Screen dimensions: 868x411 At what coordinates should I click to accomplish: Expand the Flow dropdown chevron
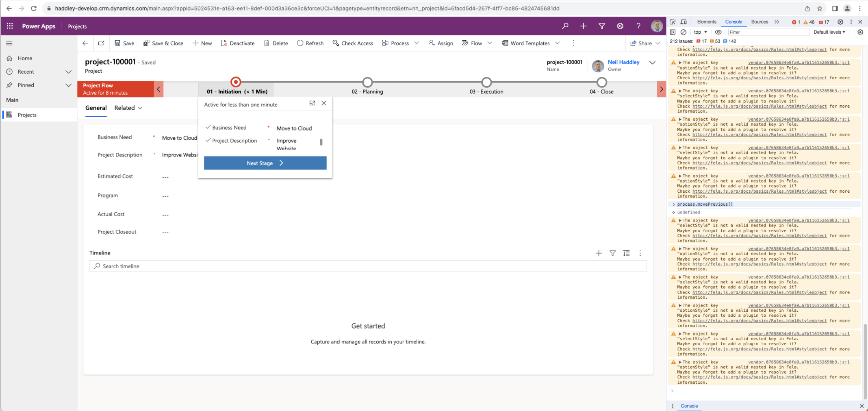point(490,43)
